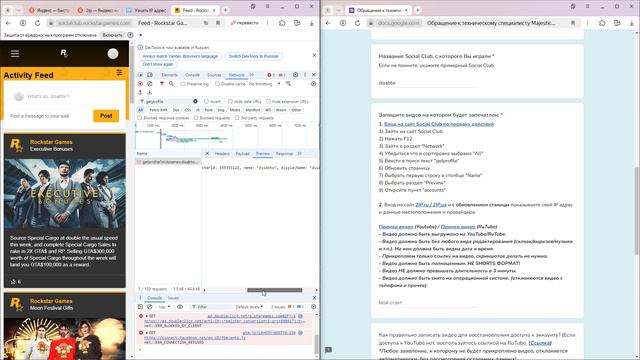The image size is (640, 360).
Task: Toggle the network filter funnel icon
Action: (x=162, y=84)
